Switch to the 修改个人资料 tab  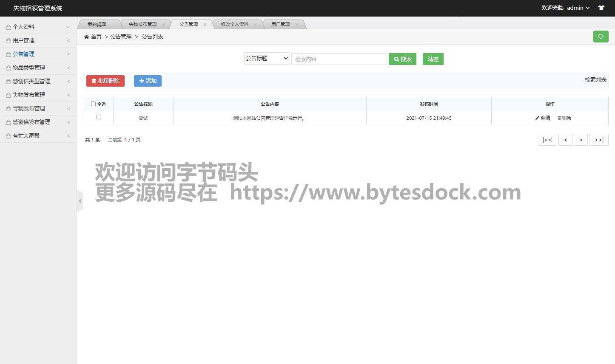click(234, 25)
